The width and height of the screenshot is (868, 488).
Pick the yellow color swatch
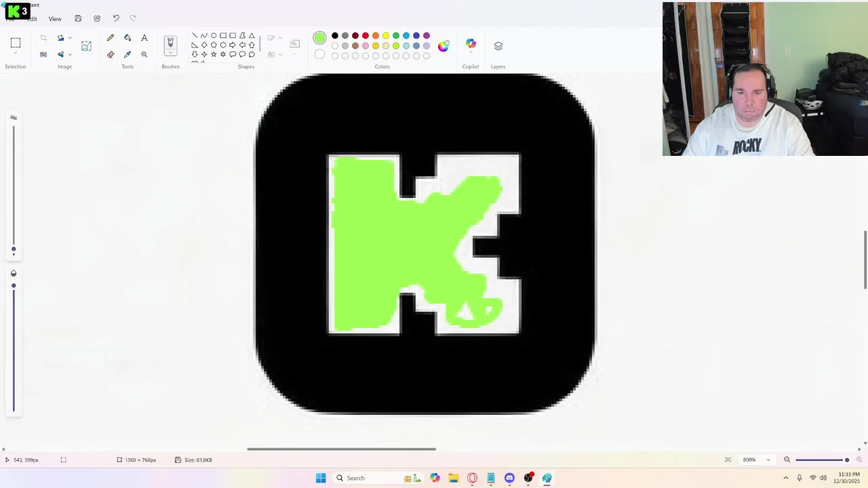[x=386, y=36]
